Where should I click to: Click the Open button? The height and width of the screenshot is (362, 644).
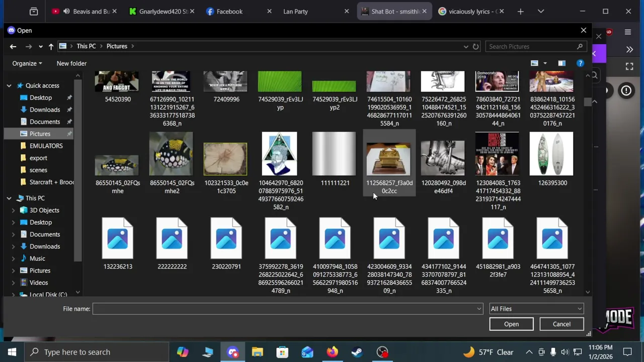[x=511, y=324]
